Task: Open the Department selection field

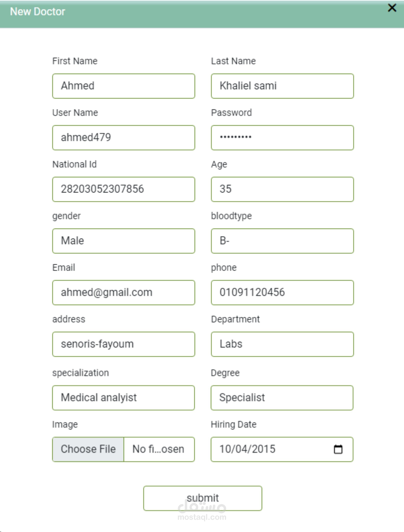Action: [x=282, y=344]
